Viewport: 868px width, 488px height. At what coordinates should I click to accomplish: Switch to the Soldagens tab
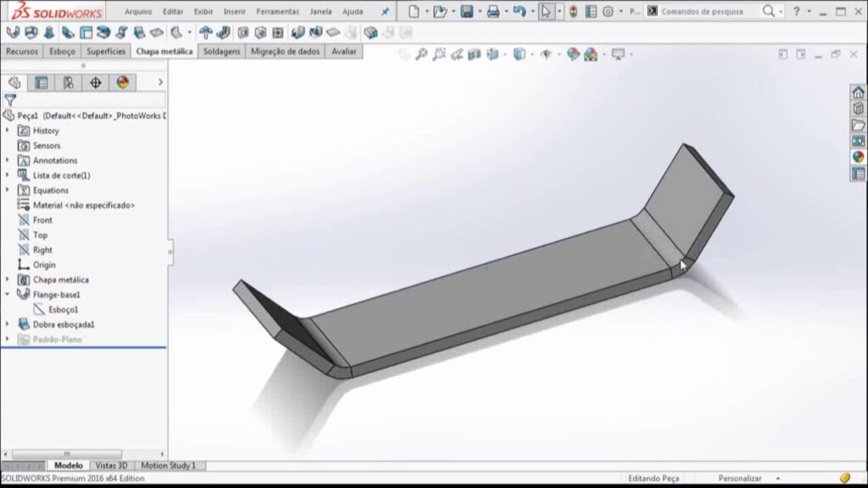(x=222, y=51)
